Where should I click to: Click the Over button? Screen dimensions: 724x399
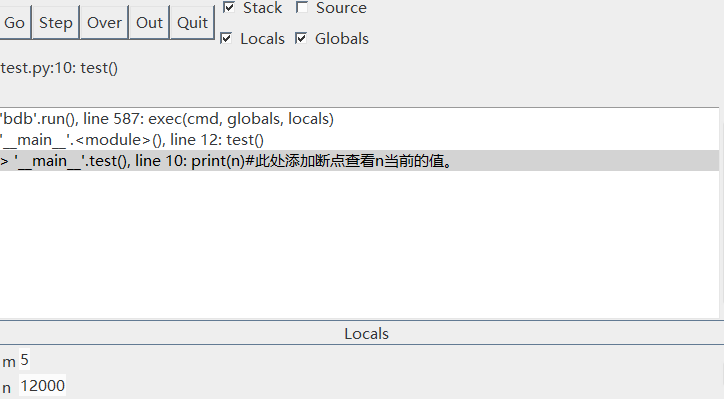click(x=104, y=23)
